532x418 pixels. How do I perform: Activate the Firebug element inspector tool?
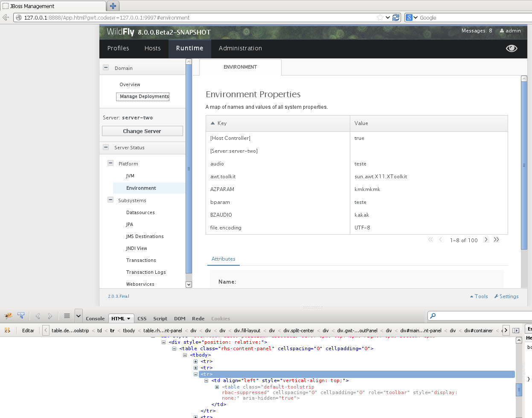tap(21, 316)
